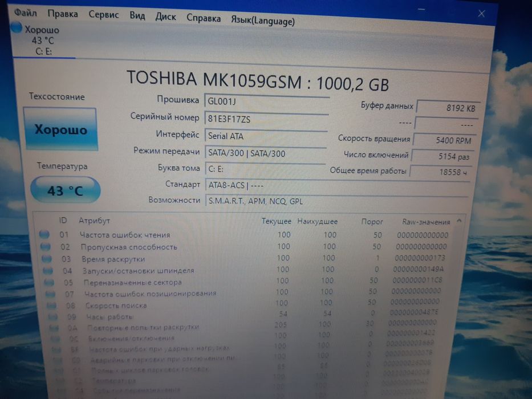Click the 43 °C temperature button
This screenshot has height=399, width=532.
click(x=65, y=190)
